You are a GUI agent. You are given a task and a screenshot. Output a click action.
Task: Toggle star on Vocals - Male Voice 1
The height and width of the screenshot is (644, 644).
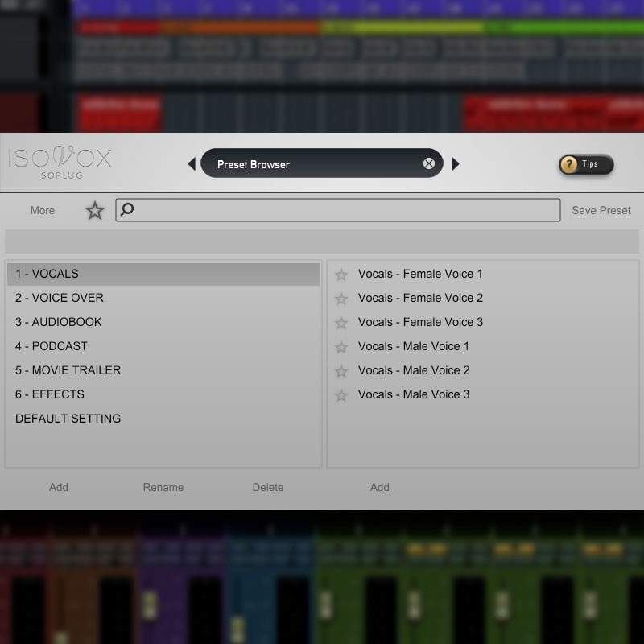[x=341, y=347]
